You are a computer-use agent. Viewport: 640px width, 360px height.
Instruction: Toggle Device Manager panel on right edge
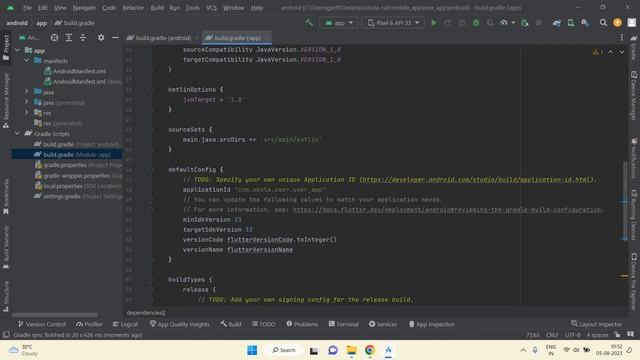point(634,96)
